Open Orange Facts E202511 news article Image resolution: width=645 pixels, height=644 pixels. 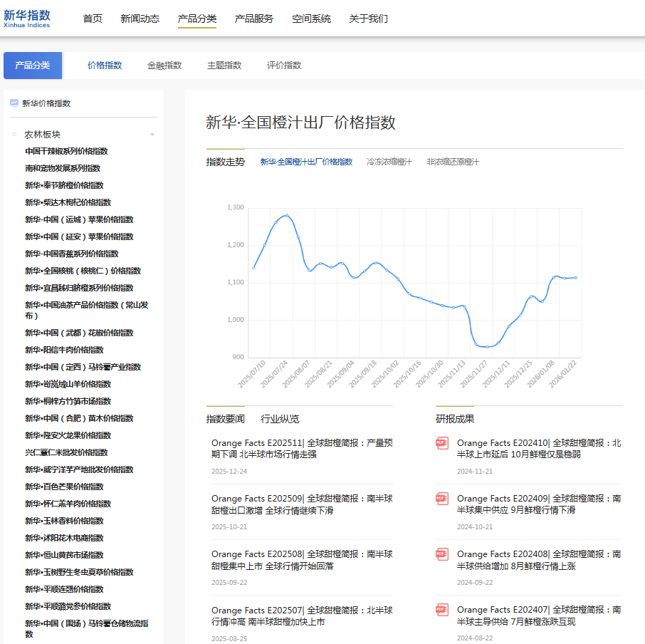(302, 448)
